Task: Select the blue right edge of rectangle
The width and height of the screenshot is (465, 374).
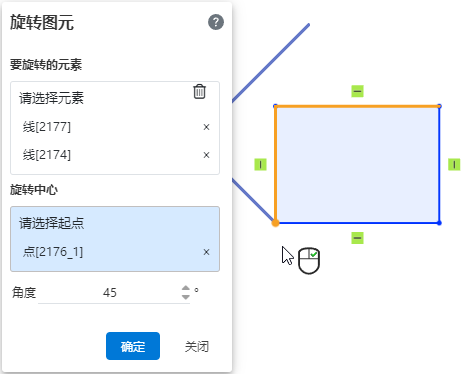Action: click(x=439, y=164)
